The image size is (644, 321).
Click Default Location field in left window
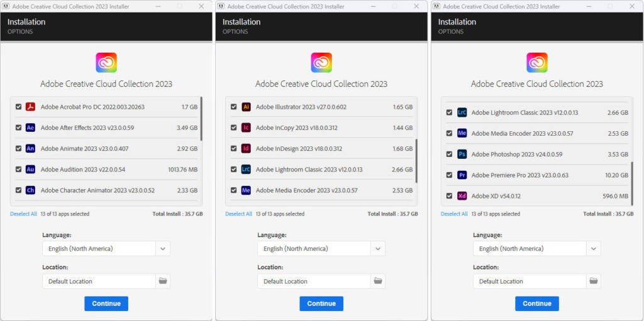coord(99,281)
